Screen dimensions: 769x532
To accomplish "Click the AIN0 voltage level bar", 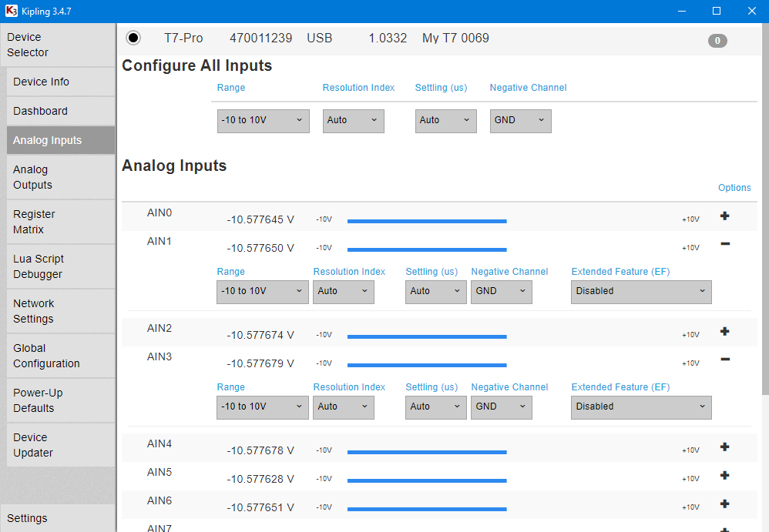I will click(x=427, y=221).
